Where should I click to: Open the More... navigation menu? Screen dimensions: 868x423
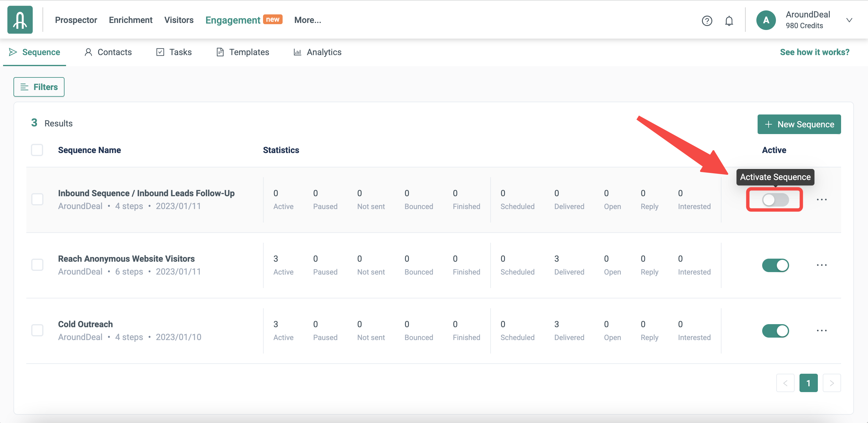pyautogui.click(x=307, y=20)
